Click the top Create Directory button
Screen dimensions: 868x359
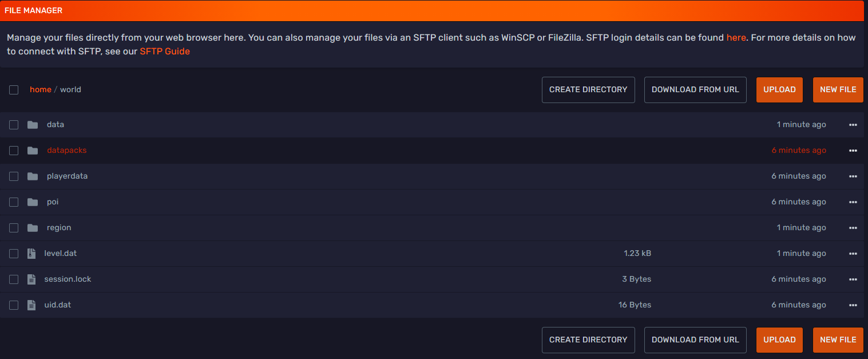(588, 90)
